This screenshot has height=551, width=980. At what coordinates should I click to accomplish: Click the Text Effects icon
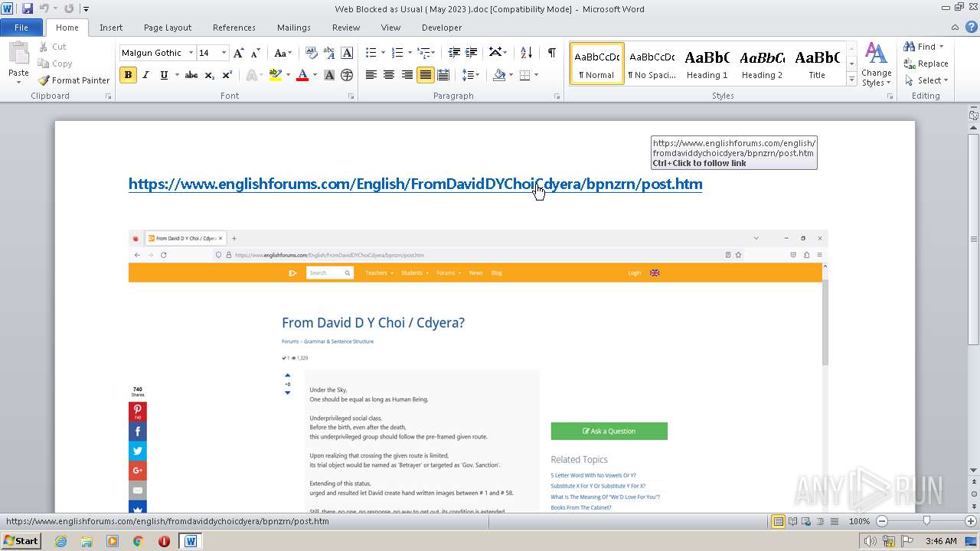[x=251, y=75]
